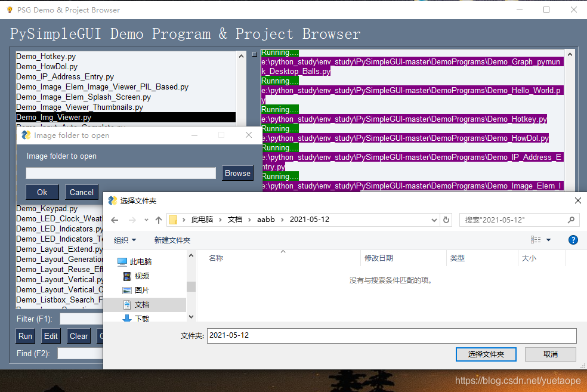Create a folder with 新建文件夹

[172, 240]
